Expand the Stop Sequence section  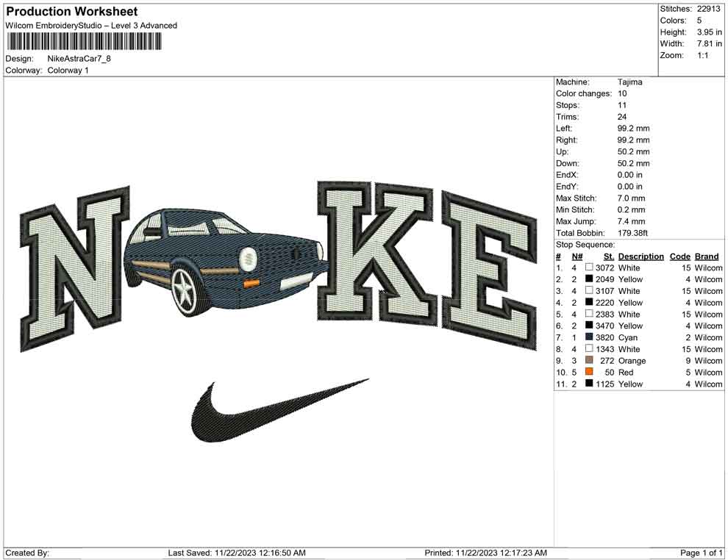[x=583, y=244]
